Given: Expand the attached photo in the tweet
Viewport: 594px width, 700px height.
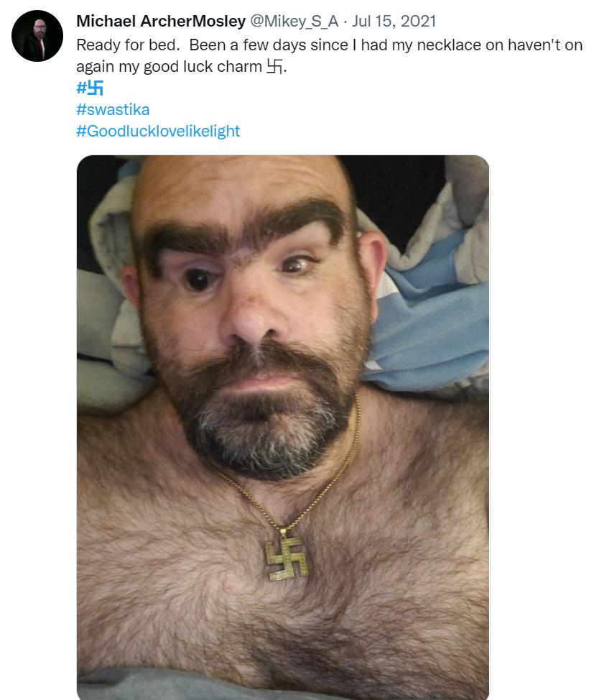Looking at the screenshot, I should (283, 427).
